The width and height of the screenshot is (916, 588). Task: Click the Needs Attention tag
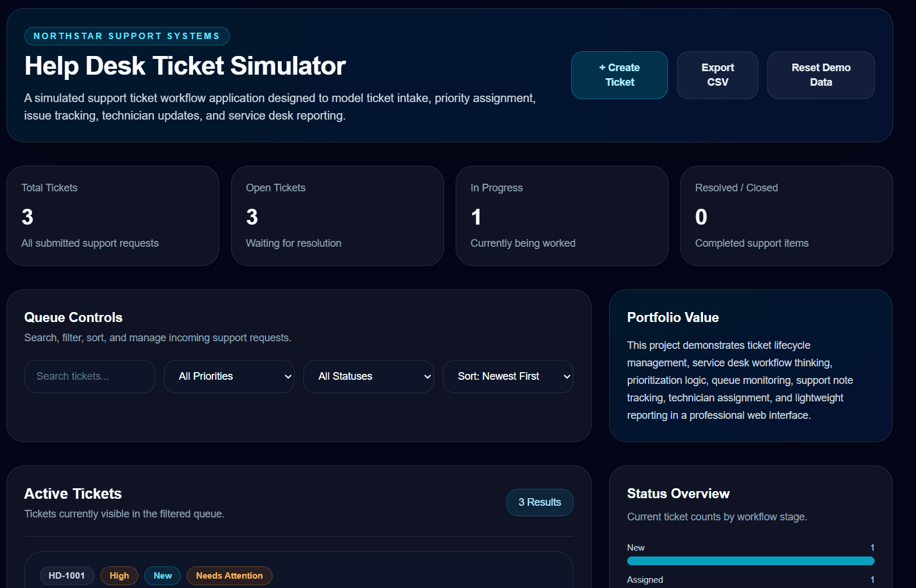click(x=229, y=576)
